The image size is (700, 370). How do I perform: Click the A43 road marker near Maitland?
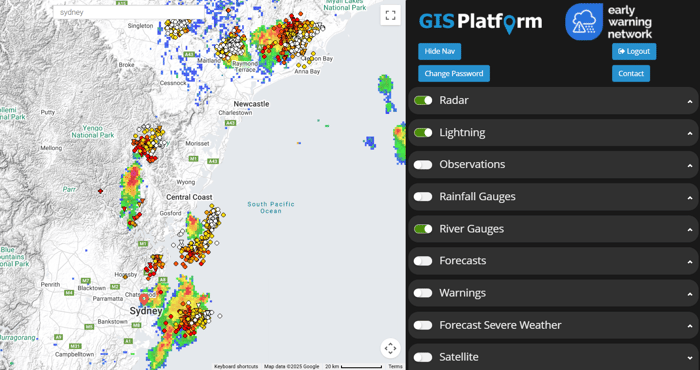(x=189, y=54)
